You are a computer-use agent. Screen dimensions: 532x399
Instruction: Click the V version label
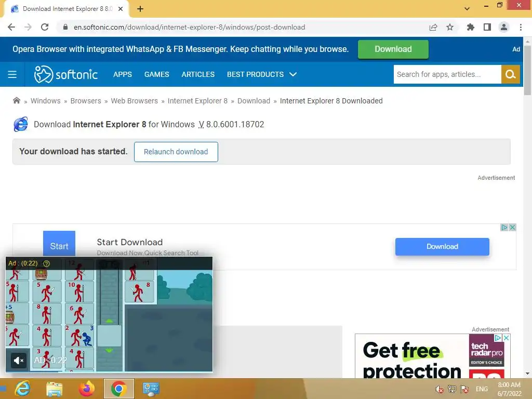(201, 125)
